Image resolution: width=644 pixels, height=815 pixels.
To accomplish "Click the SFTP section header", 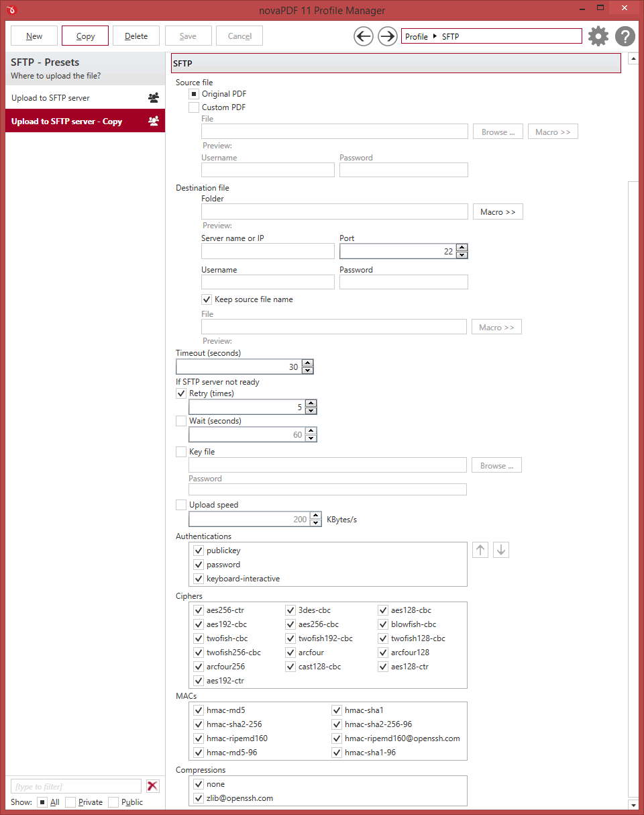I will tap(396, 63).
